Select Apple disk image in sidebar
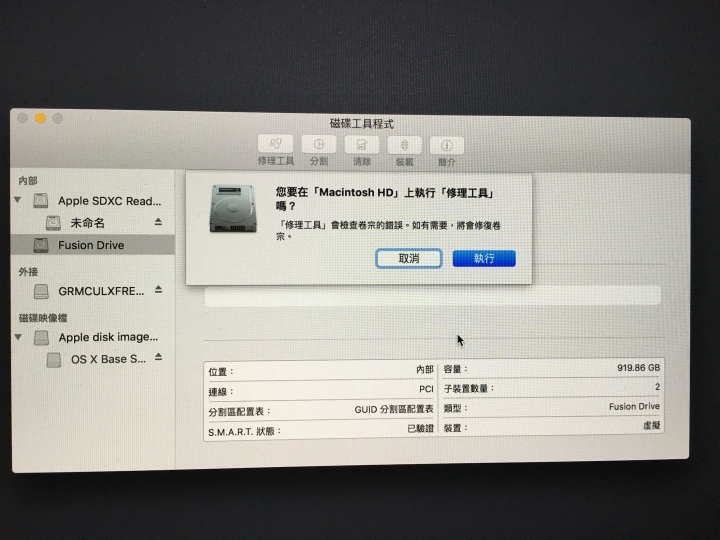The image size is (720, 540). click(108, 338)
